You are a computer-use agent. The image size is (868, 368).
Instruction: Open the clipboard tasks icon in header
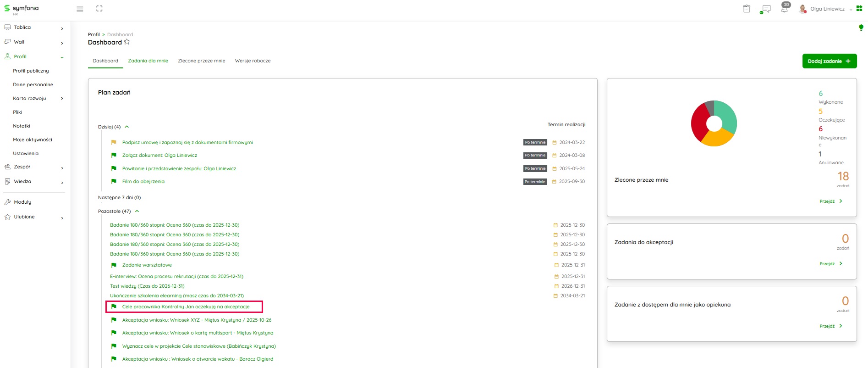(747, 9)
